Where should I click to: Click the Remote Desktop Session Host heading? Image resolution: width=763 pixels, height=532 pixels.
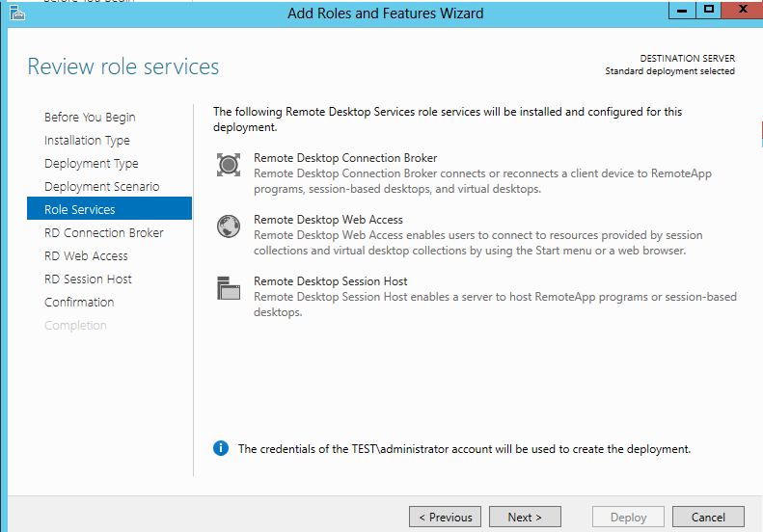pyautogui.click(x=331, y=281)
